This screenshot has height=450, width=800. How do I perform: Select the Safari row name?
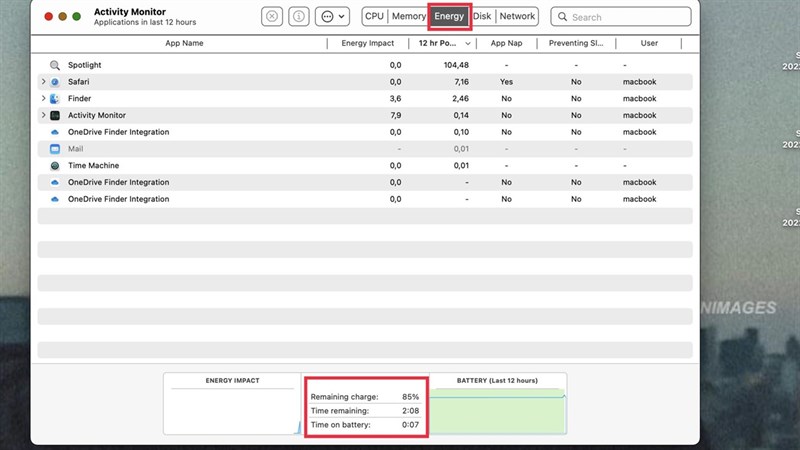click(x=79, y=82)
